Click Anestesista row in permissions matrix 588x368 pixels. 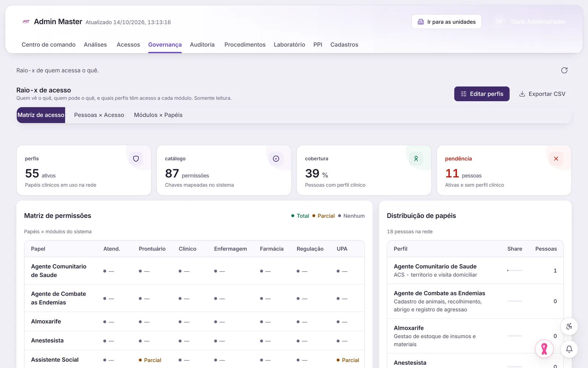pos(194,340)
